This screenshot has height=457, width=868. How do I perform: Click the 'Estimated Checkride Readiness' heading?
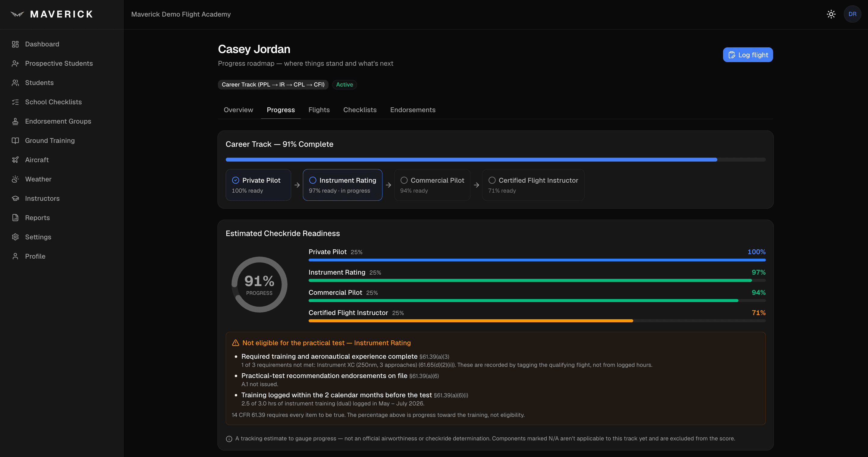[x=283, y=233]
